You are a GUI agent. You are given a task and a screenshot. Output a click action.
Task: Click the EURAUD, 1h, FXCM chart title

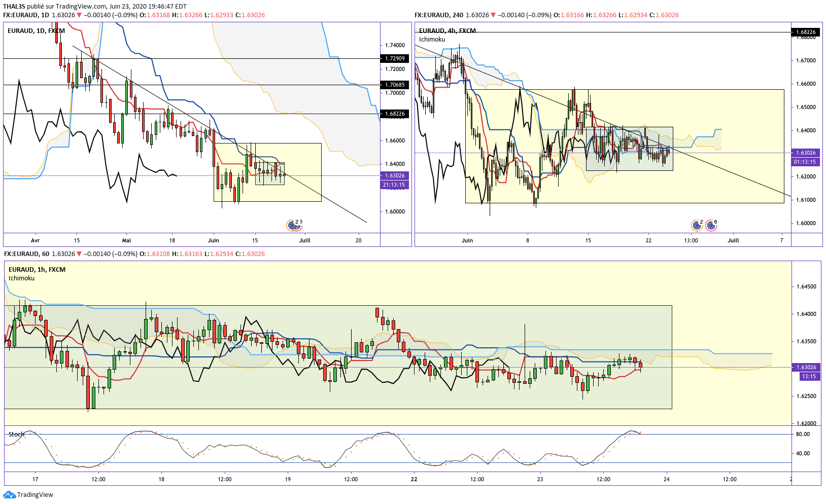click(x=37, y=270)
